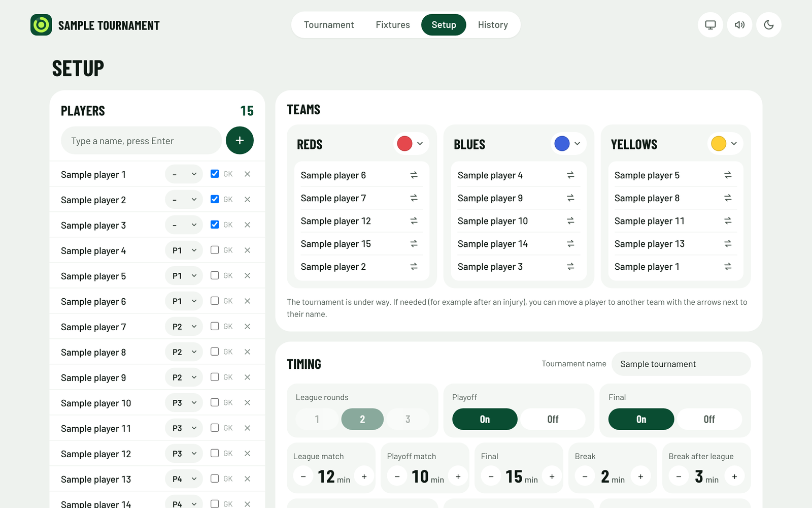Decrease Playoff match minutes
Viewport: 812px width, 508px height.
(x=397, y=477)
